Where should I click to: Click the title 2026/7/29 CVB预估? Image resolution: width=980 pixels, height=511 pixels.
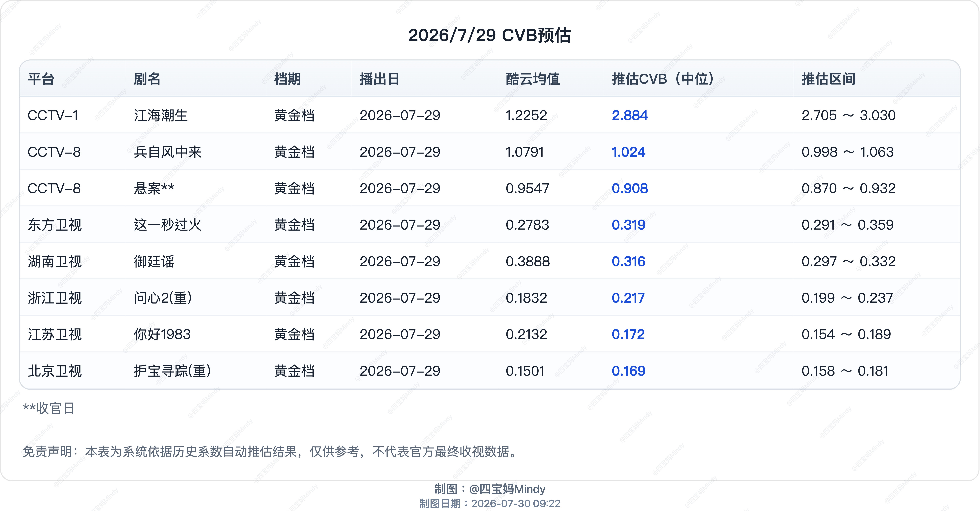pyautogui.click(x=490, y=35)
